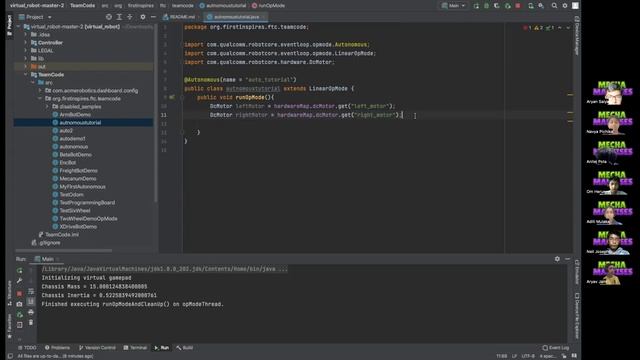Click camera dump threads icon in Run panel
Image resolution: width=640 pixels, height=360 pixels.
[x=20, y=304]
